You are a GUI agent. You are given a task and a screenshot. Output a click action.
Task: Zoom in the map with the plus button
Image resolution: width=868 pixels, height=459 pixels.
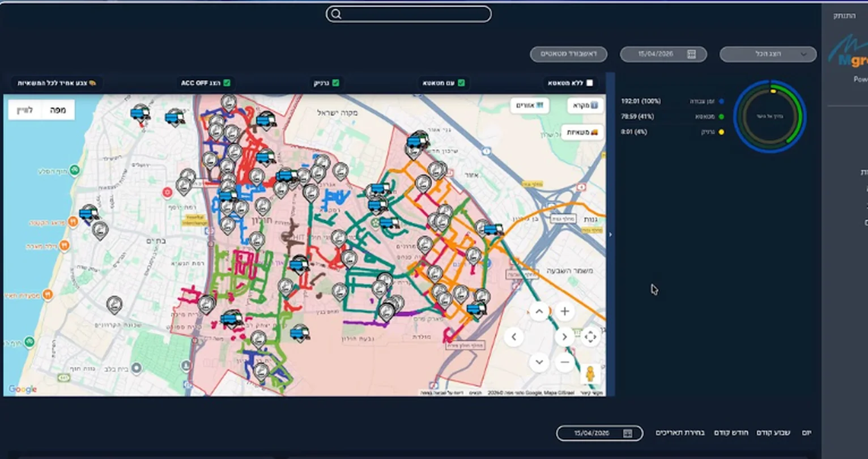pos(564,311)
